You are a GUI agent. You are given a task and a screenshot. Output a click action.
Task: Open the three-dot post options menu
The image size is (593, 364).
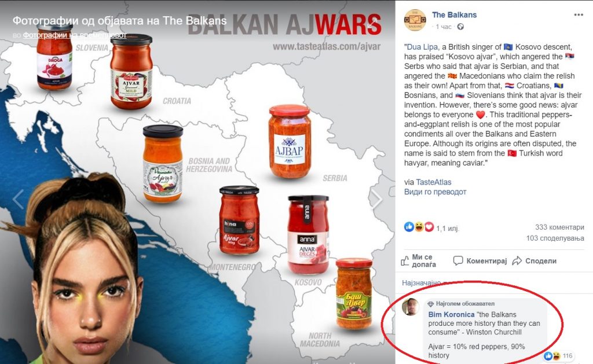[579, 14]
